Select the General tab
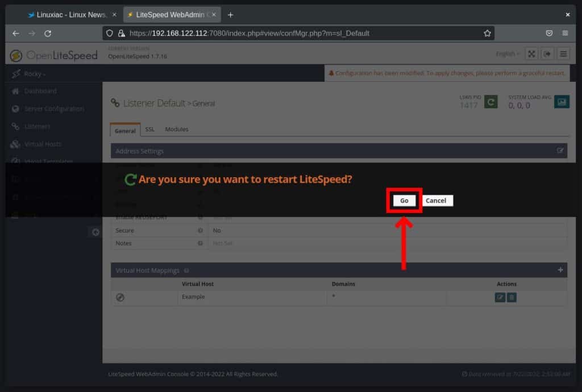Image resolution: width=582 pixels, height=392 pixels. coord(125,131)
